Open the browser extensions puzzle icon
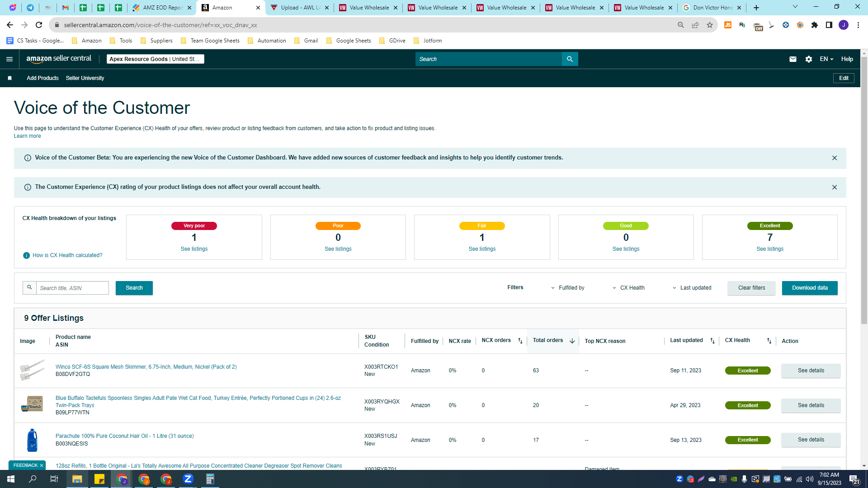This screenshot has height=488, width=868. click(815, 25)
